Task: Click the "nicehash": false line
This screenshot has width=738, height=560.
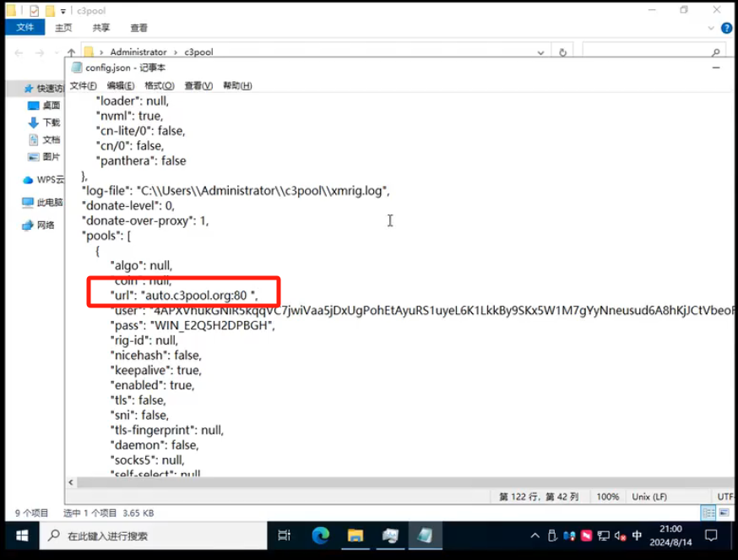Action: [x=155, y=355]
